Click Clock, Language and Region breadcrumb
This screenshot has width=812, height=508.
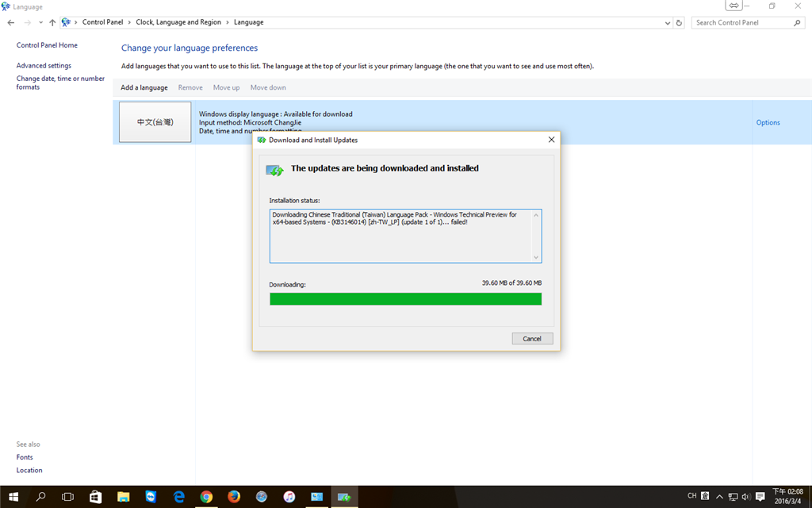click(x=178, y=22)
